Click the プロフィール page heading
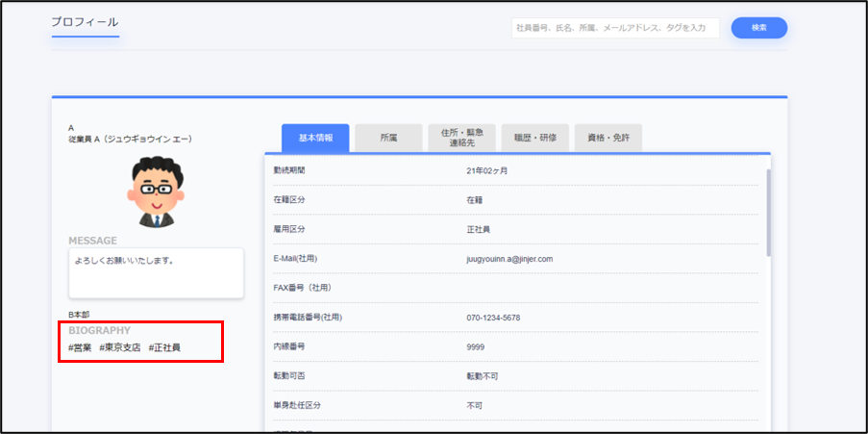The image size is (868, 434). (x=86, y=22)
